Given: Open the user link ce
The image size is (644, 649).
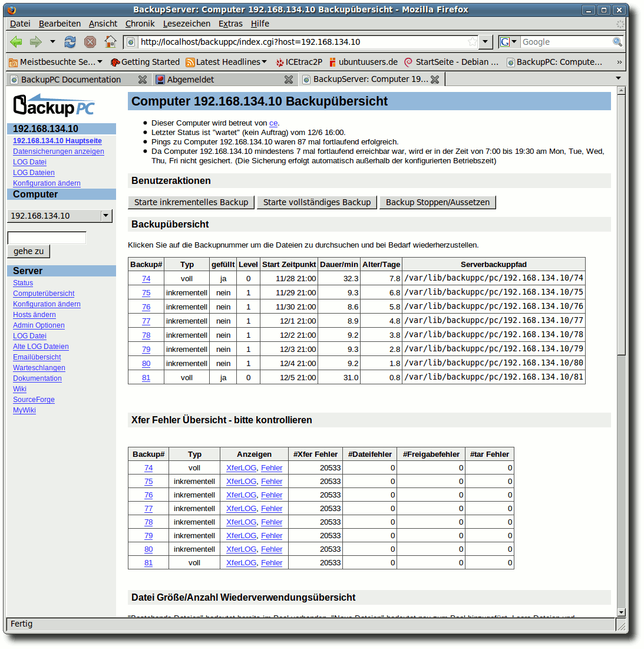Looking at the screenshot, I should pos(273,123).
